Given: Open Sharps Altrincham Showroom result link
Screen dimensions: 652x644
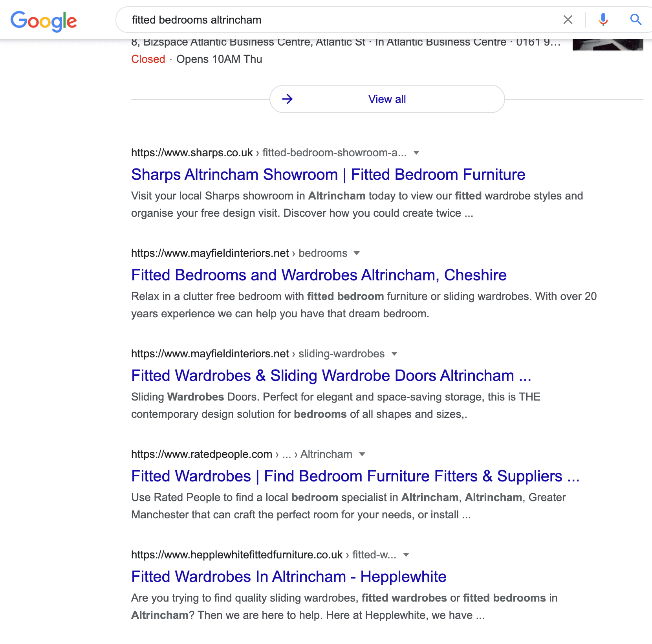Looking at the screenshot, I should 328,175.
